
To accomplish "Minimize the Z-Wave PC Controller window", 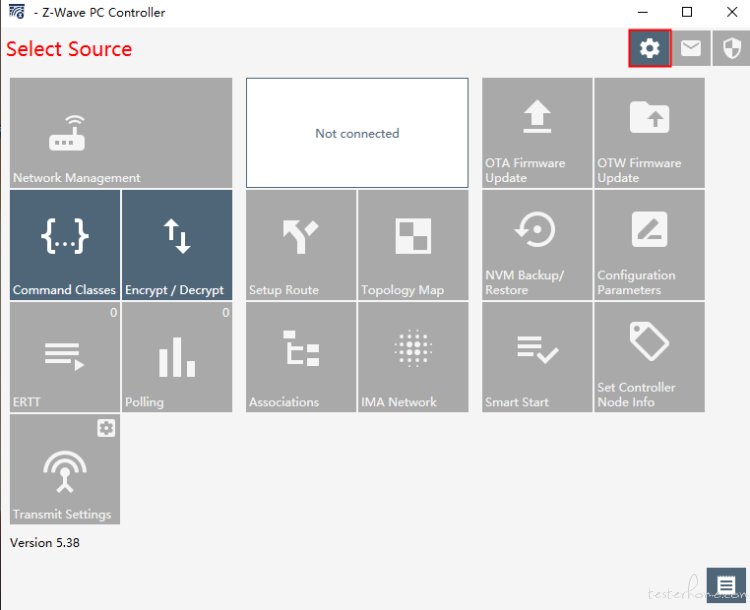I will pos(642,12).
